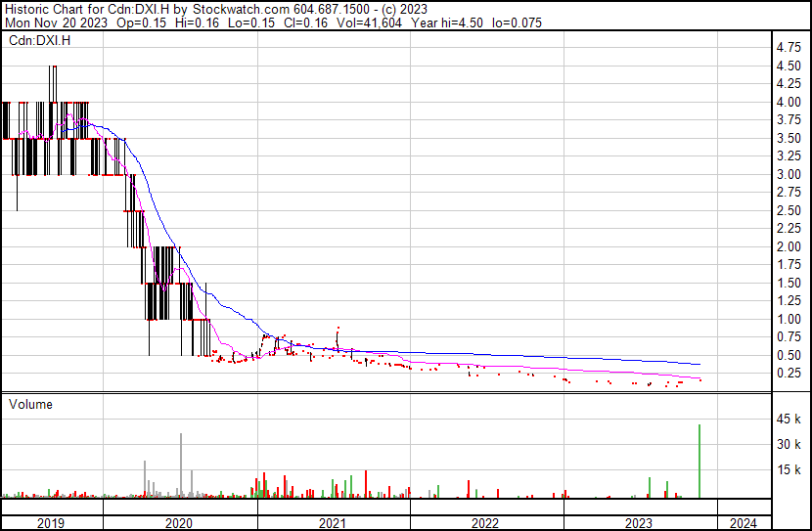
Task: Click the tall green volume bar in late 2023
Action: coord(699,462)
